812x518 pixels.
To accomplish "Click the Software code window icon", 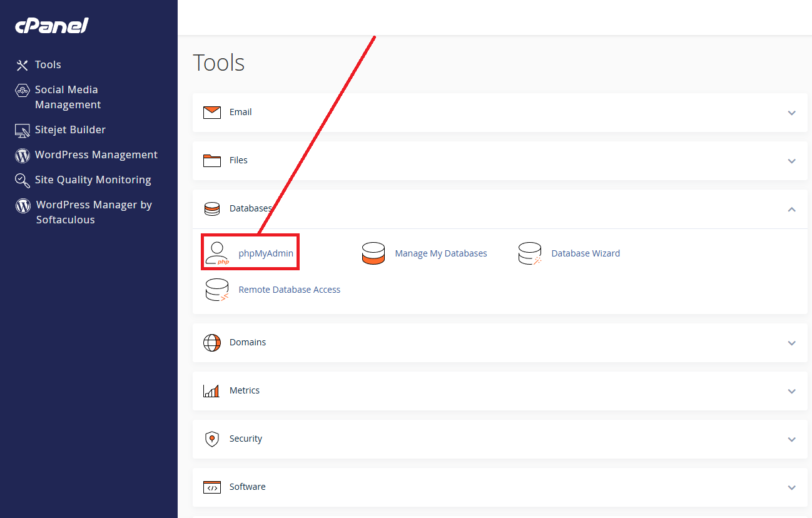I will (212, 487).
